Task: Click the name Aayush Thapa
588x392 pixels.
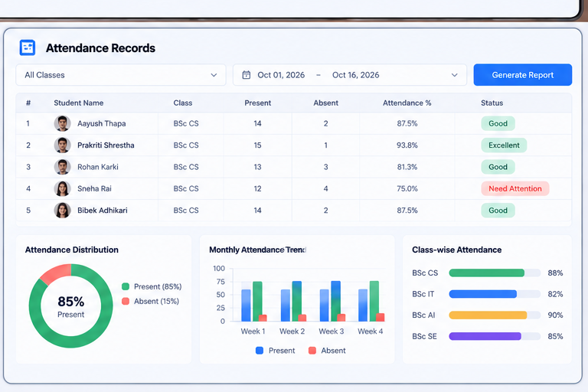Action: pyautogui.click(x=102, y=123)
